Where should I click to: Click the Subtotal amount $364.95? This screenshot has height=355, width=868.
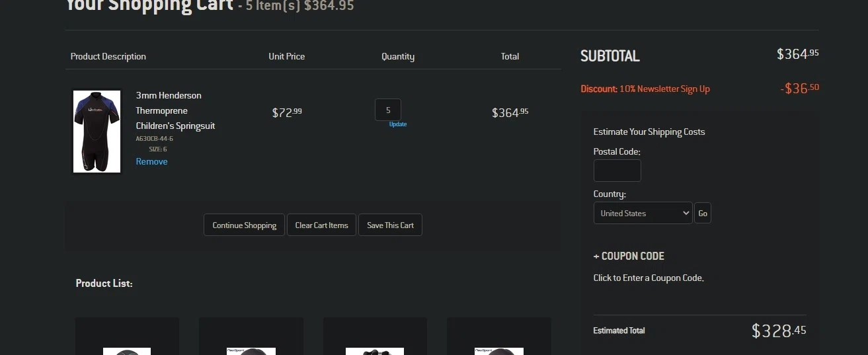coord(798,54)
